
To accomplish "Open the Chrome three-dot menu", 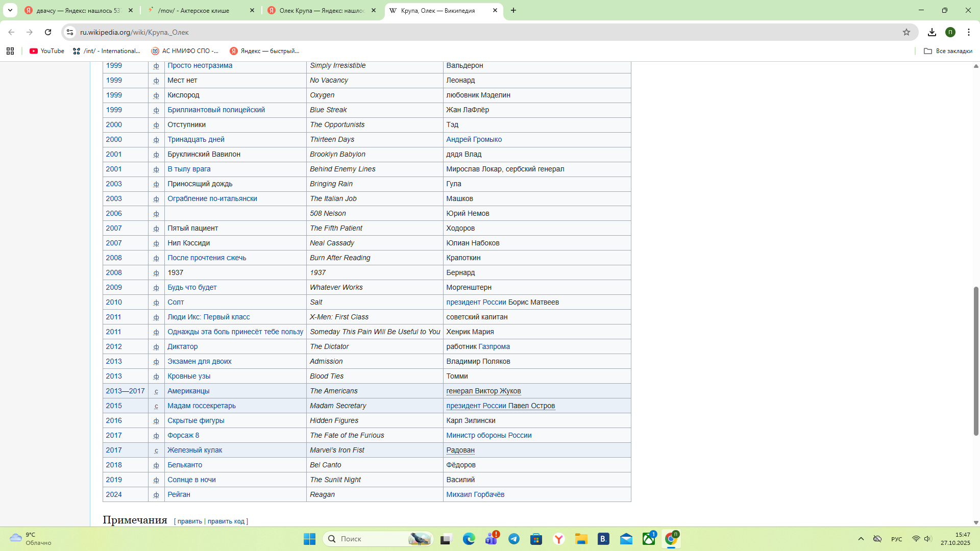I will (x=969, y=32).
